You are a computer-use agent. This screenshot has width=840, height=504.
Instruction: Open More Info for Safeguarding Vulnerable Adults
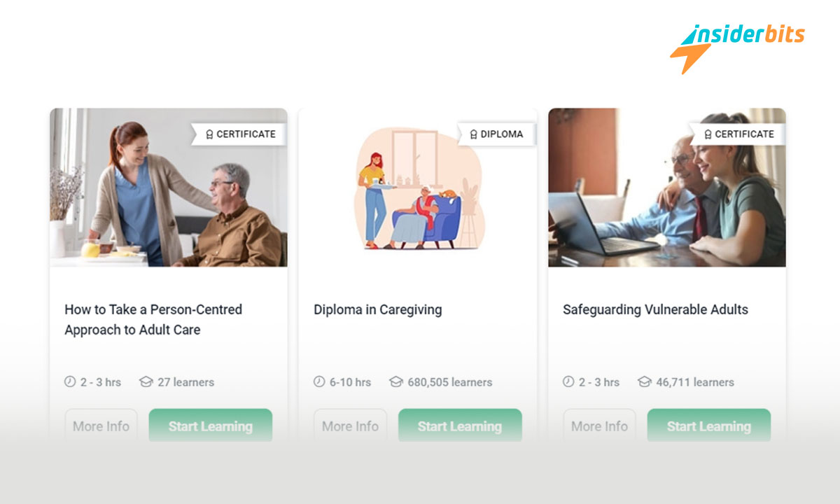(600, 426)
